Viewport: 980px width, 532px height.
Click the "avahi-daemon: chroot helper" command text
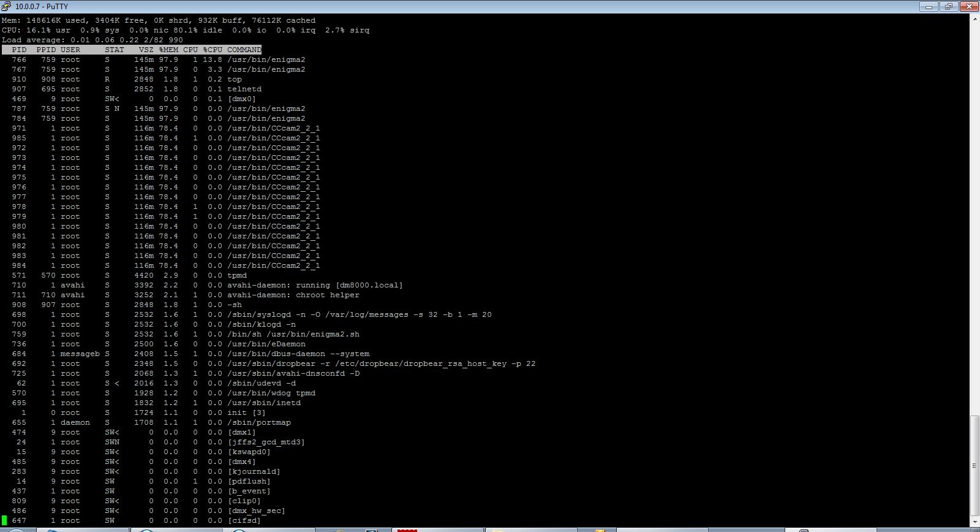293,295
